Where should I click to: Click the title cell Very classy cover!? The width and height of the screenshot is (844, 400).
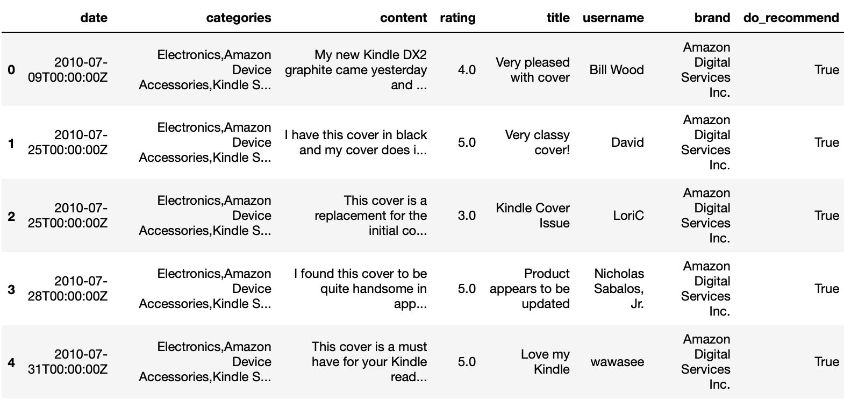pyautogui.click(x=537, y=142)
